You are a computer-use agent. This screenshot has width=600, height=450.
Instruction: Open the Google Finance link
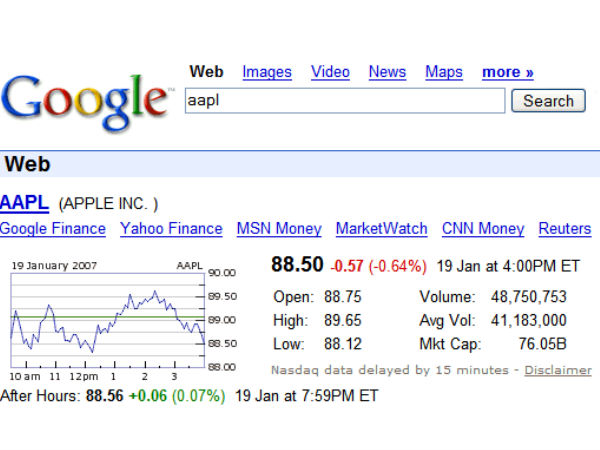pyautogui.click(x=53, y=229)
